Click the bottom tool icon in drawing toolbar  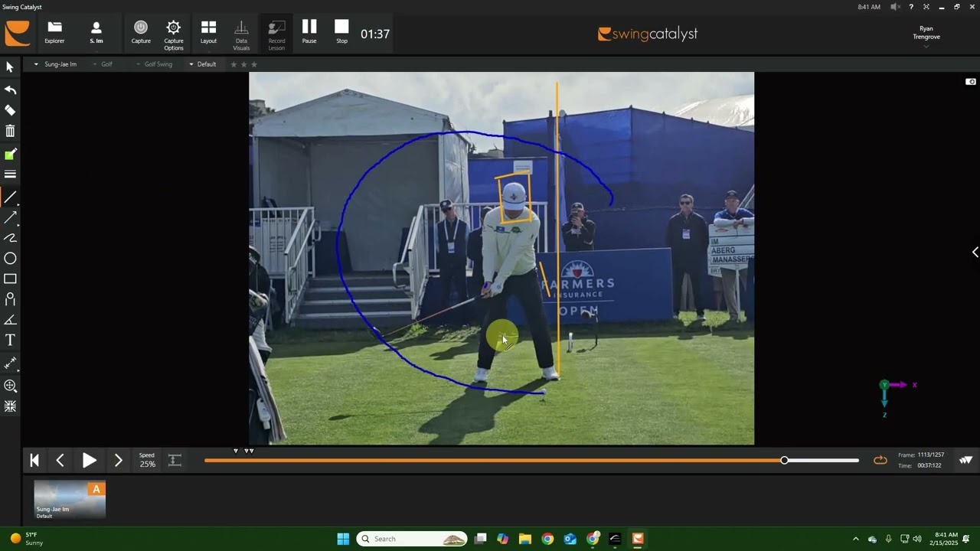click(x=10, y=406)
